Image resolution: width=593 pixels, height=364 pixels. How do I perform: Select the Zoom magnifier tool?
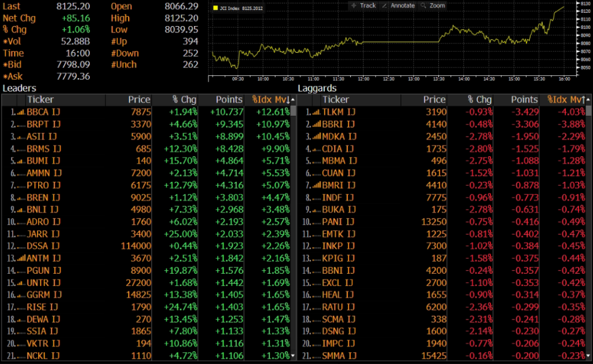pos(433,5)
